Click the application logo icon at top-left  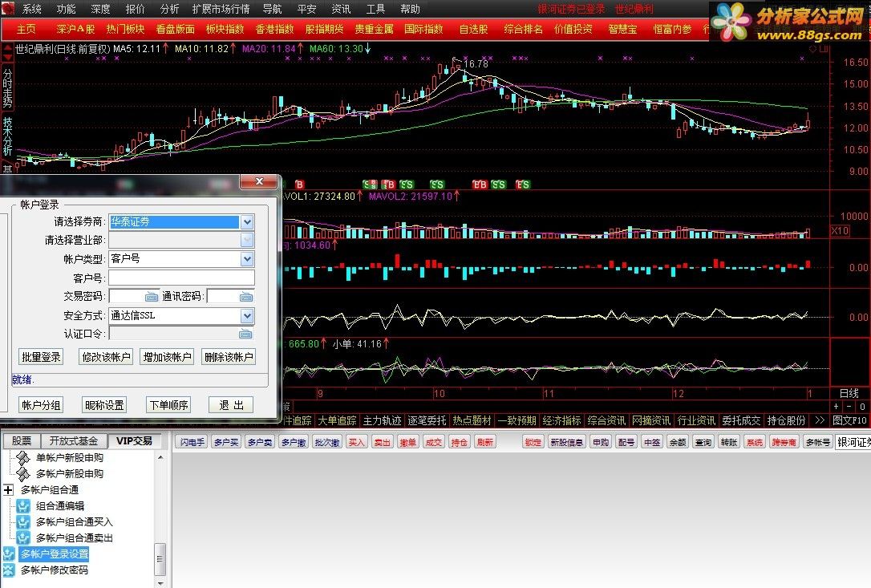tap(8, 8)
